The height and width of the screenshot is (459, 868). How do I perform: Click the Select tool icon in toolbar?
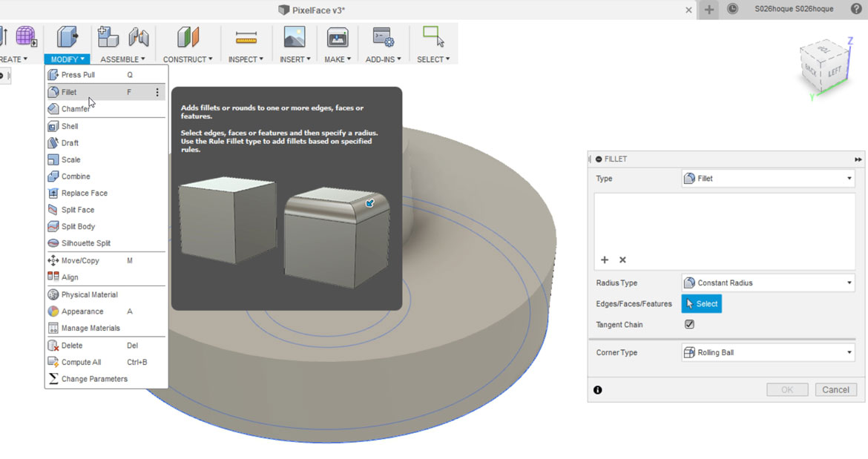coord(433,36)
